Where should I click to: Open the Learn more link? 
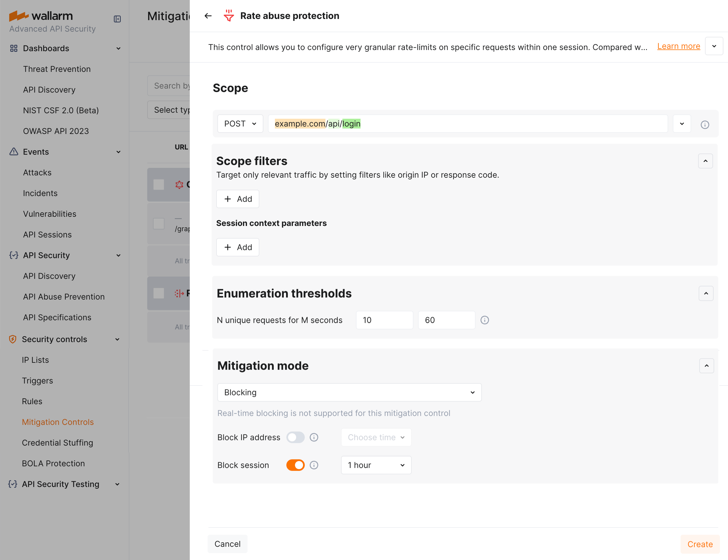coord(678,46)
